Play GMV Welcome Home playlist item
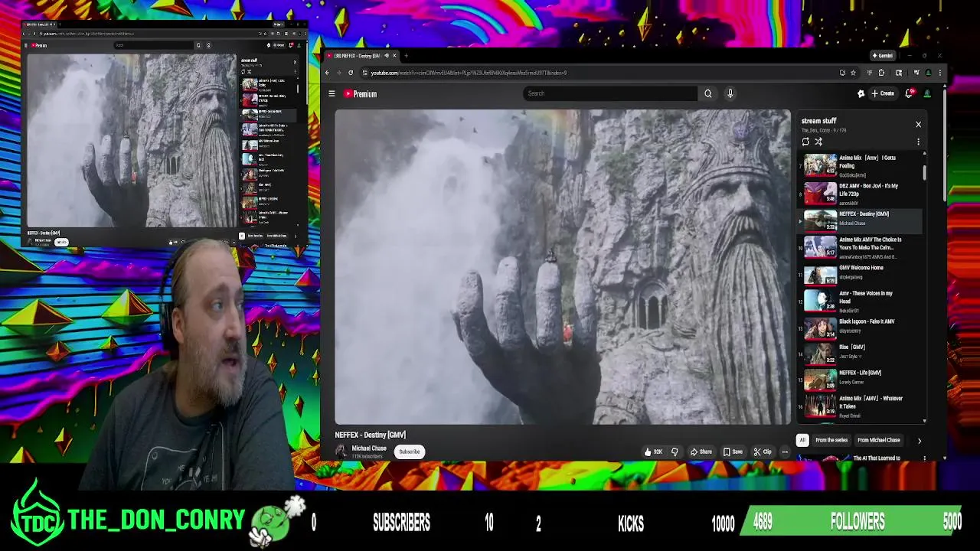Viewport: 980px width, 551px height. 860,274
